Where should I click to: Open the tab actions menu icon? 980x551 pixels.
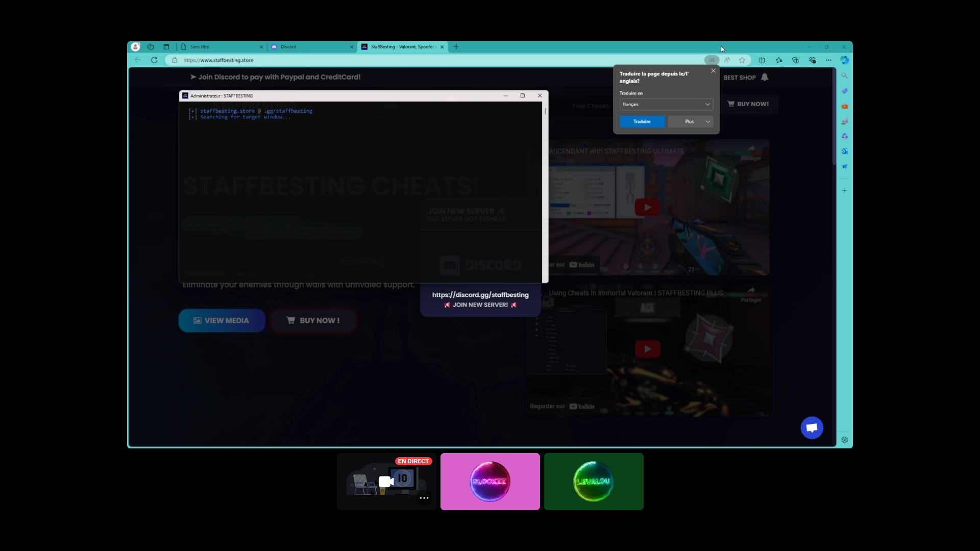pyautogui.click(x=166, y=47)
